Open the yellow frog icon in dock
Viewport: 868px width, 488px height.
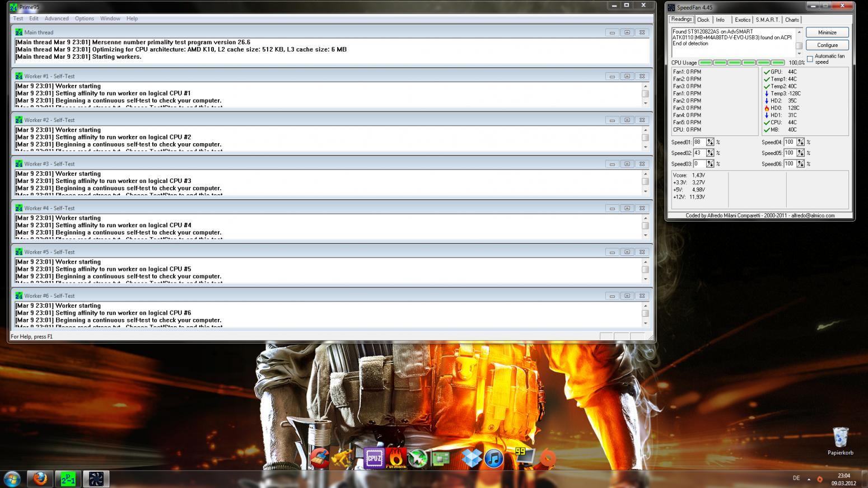pos(343,459)
